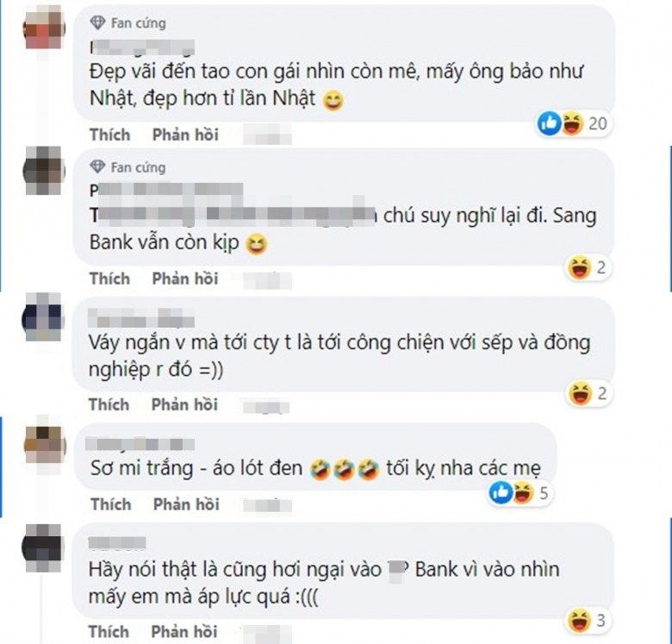
Task: Click the blue like reaction on the Sơ mi trắng comment
Action: click(501, 492)
